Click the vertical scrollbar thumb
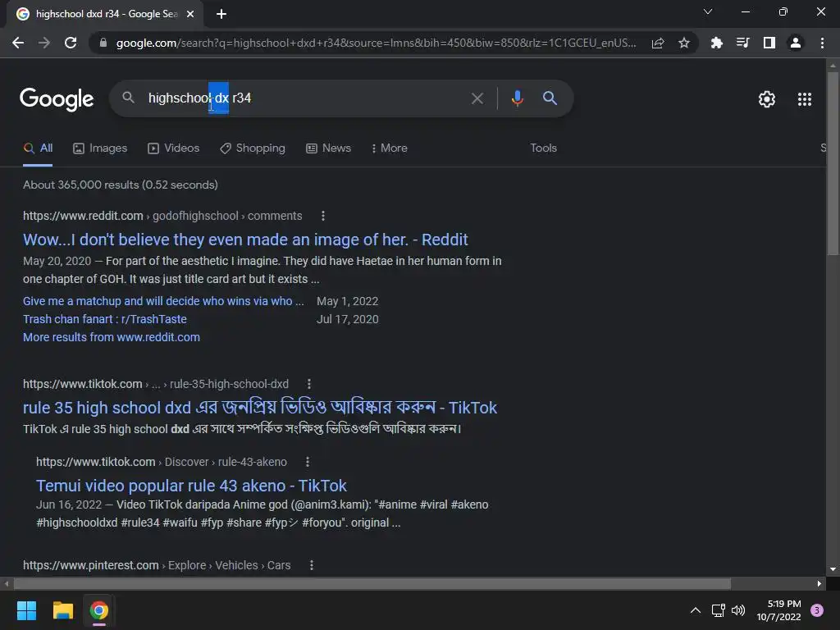Screen dimensions: 840x630 (x=833, y=163)
